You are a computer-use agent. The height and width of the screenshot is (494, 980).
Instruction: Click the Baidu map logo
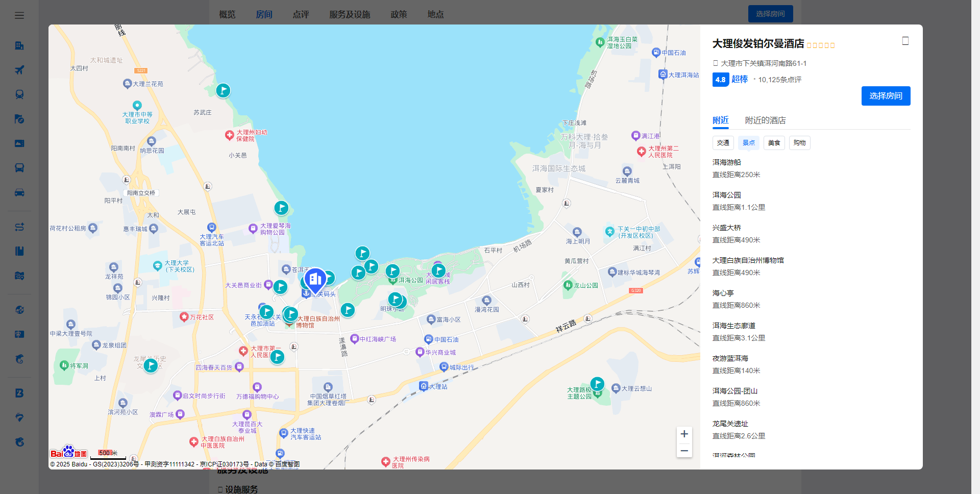68,453
